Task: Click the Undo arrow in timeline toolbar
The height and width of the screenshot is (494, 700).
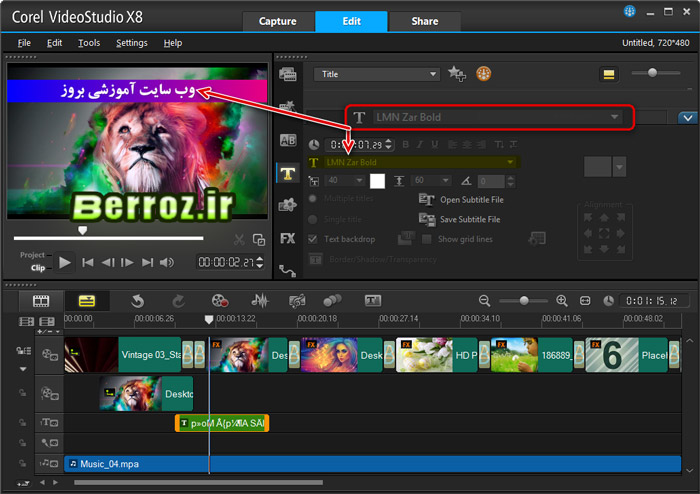Action: coord(137,300)
